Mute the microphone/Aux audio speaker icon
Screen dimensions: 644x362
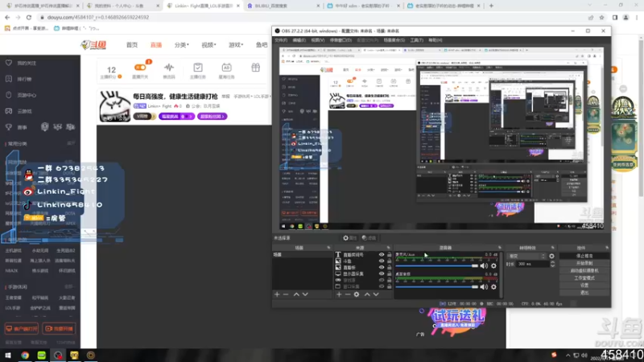[x=485, y=266]
